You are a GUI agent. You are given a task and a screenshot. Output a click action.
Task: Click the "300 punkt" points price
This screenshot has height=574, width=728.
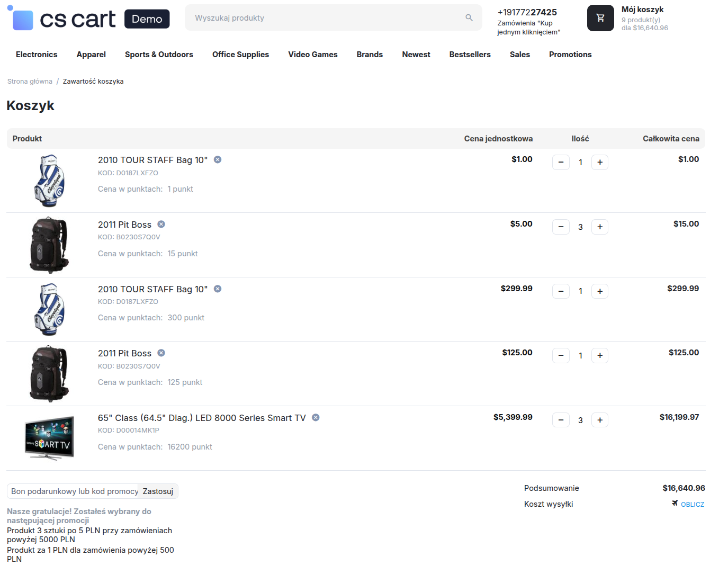(x=186, y=318)
